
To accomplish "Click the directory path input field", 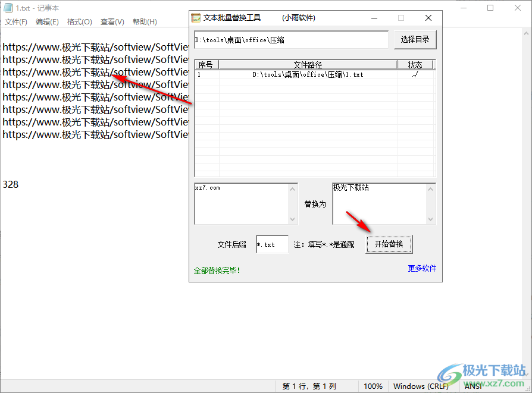I will point(291,40).
